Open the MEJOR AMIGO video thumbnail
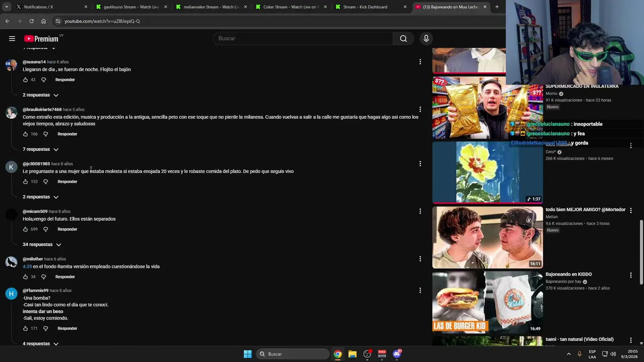This screenshot has height=362, width=644. (x=488, y=237)
